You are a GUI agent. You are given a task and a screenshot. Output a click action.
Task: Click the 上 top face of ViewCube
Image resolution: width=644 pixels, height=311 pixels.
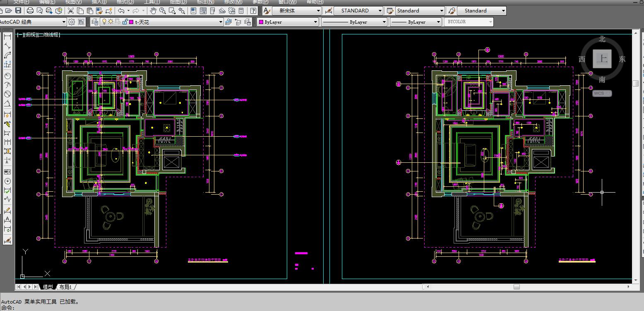(601, 59)
